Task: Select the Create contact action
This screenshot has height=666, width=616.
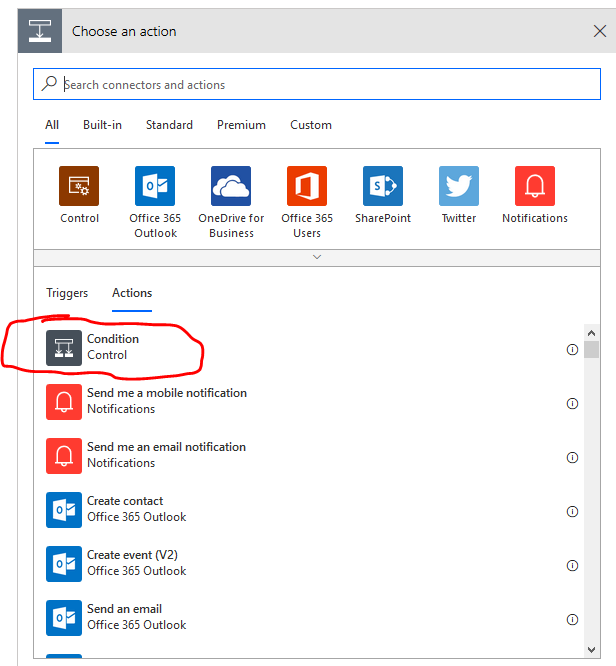Action: [125, 501]
